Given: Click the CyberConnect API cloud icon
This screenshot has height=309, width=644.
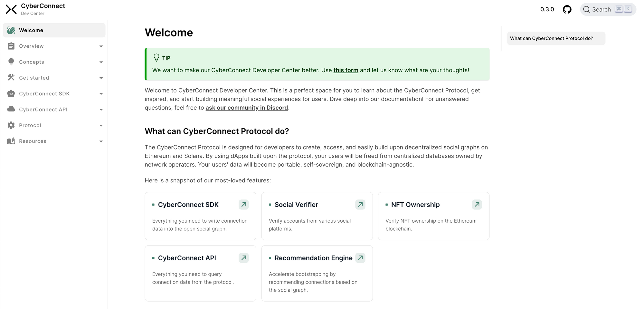Looking at the screenshot, I should click(x=11, y=109).
